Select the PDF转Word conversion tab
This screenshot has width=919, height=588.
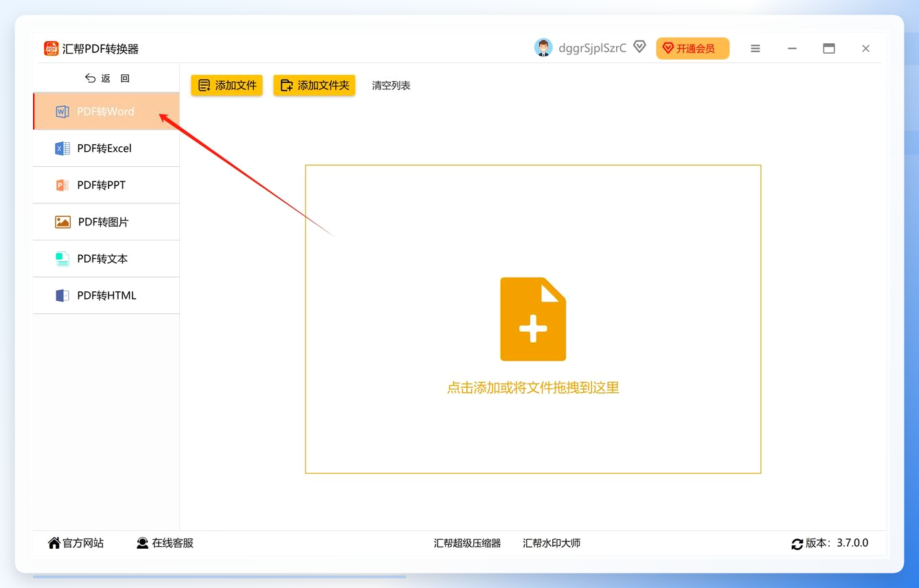click(x=106, y=111)
